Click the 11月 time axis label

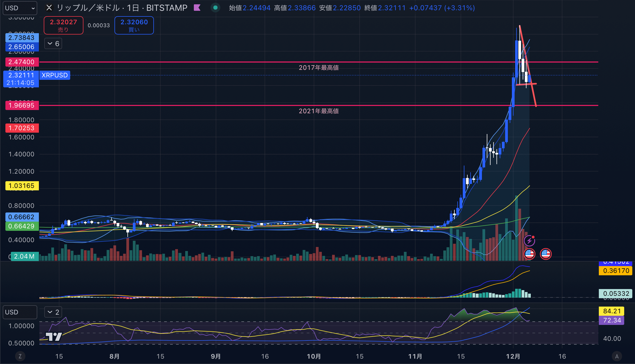[x=415, y=356]
